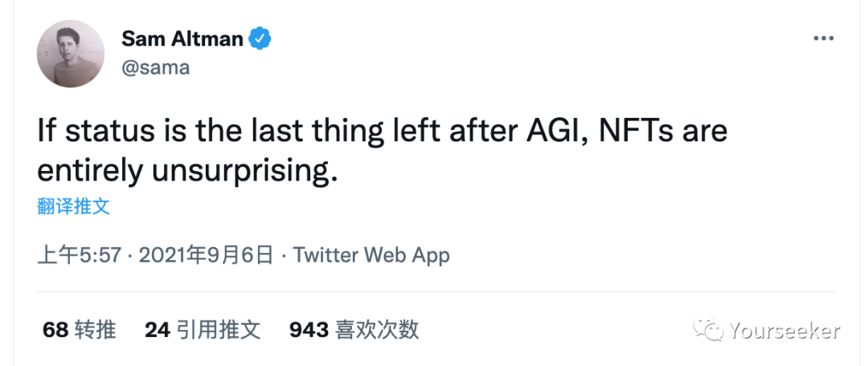Click the 2021年9月6日 date text
Viewport: 868px width, 366px height.
point(207,255)
